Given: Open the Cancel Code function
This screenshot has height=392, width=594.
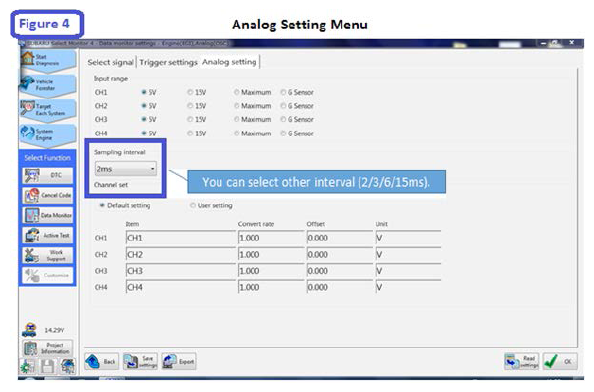Looking at the screenshot, I should point(48,195).
